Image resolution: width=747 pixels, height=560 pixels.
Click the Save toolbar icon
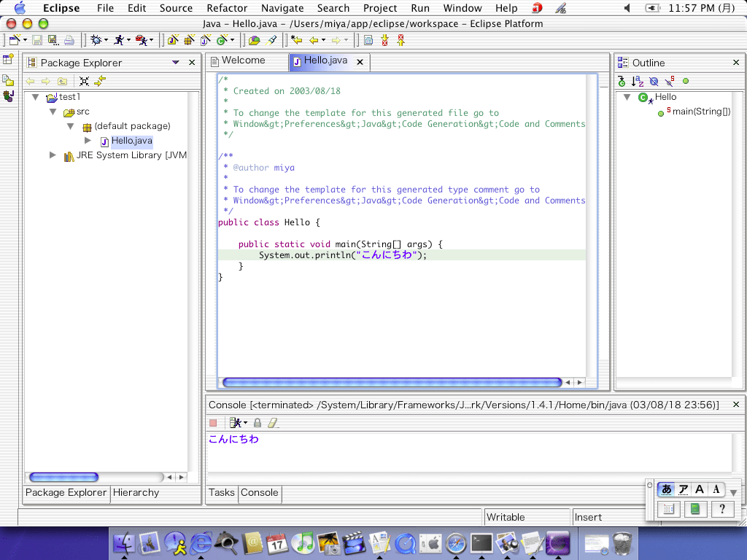point(36,40)
